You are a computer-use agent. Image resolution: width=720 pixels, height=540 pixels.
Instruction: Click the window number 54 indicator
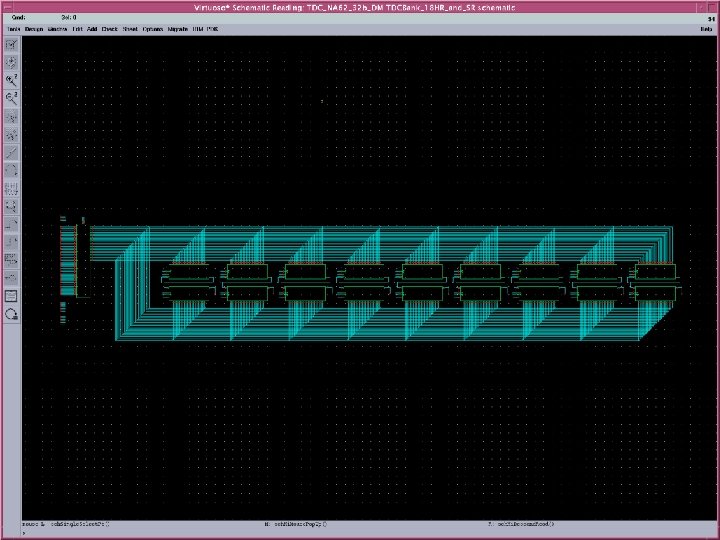[x=711, y=19]
